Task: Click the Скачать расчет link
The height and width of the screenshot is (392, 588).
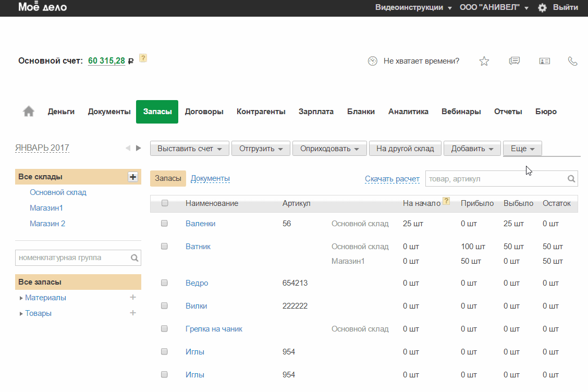Action: click(392, 179)
